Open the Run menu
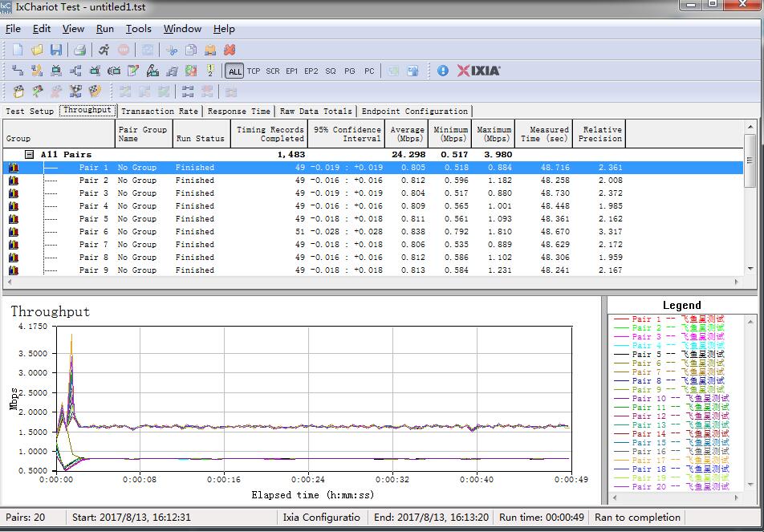Screen dimensions: 764x532 click(104, 29)
